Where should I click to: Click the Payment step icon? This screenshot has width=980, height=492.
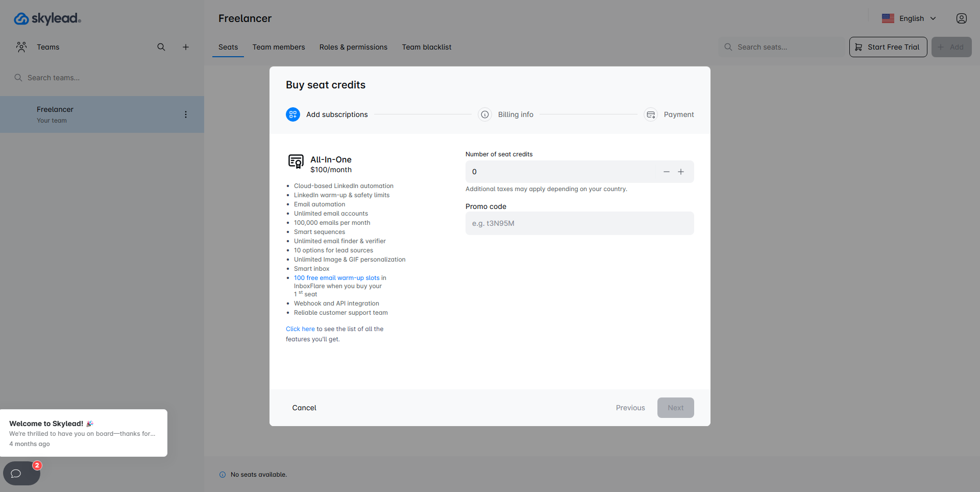pos(651,114)
